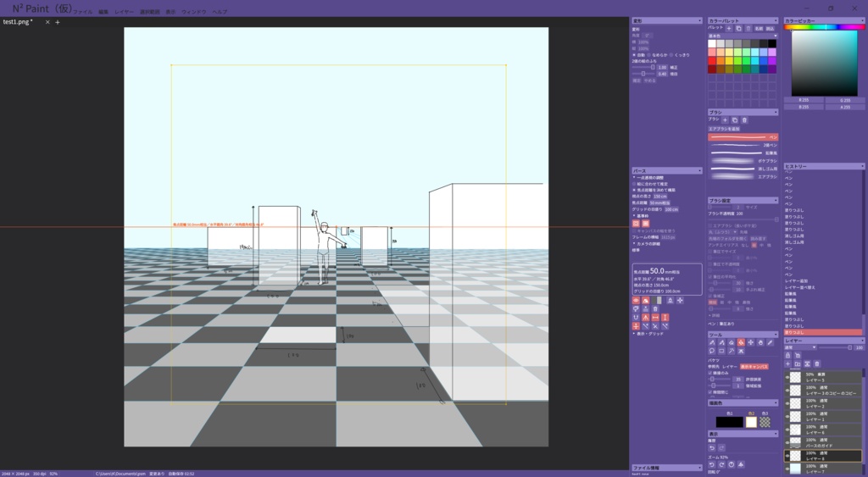Flip the canvas view horizontally

tap(741, 464)
